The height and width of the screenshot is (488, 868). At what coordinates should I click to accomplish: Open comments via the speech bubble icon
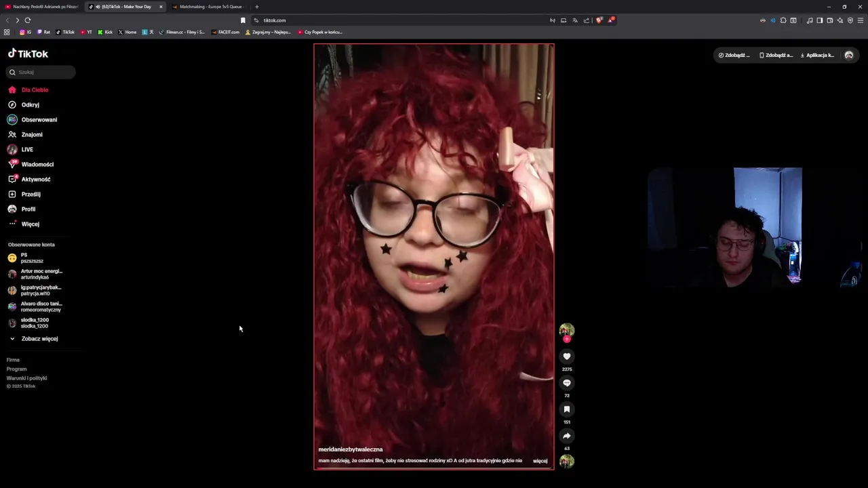pyautogui.click(x=567, y=383)
